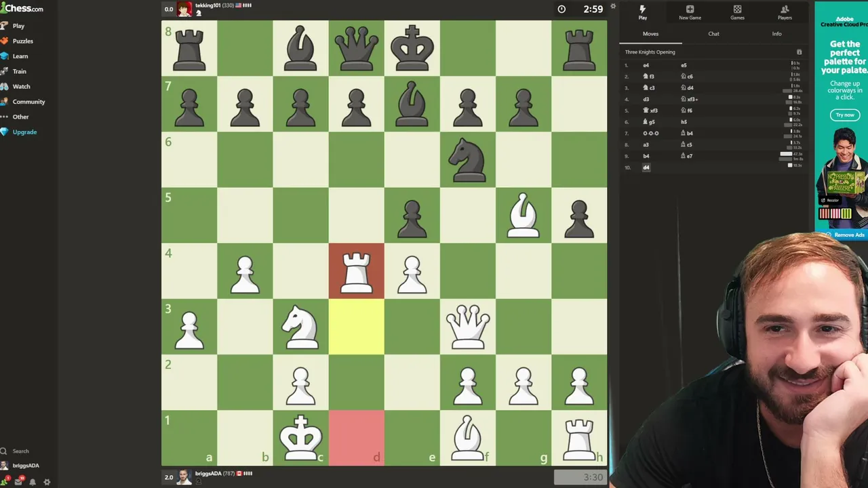Select the Moves tab

650,34
